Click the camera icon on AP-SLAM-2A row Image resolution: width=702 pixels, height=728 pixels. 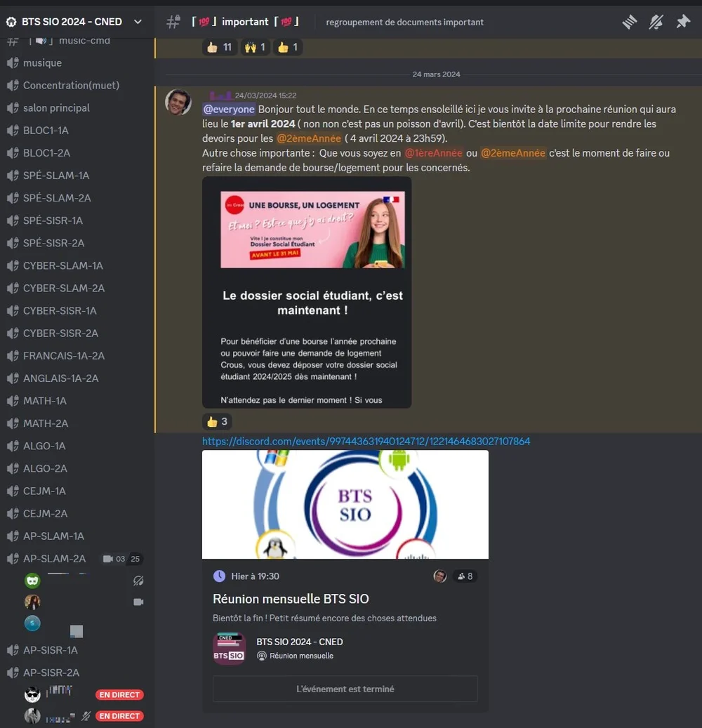tap(107, 559)
